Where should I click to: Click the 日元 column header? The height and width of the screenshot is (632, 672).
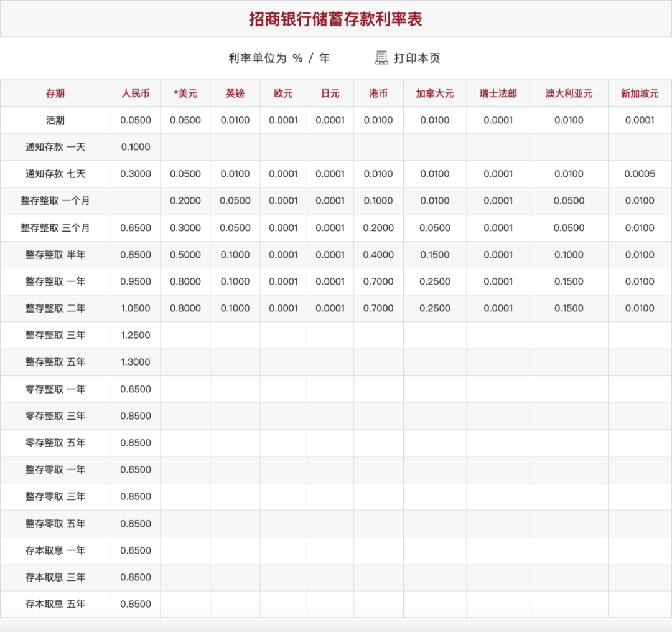tap(330, 93)
